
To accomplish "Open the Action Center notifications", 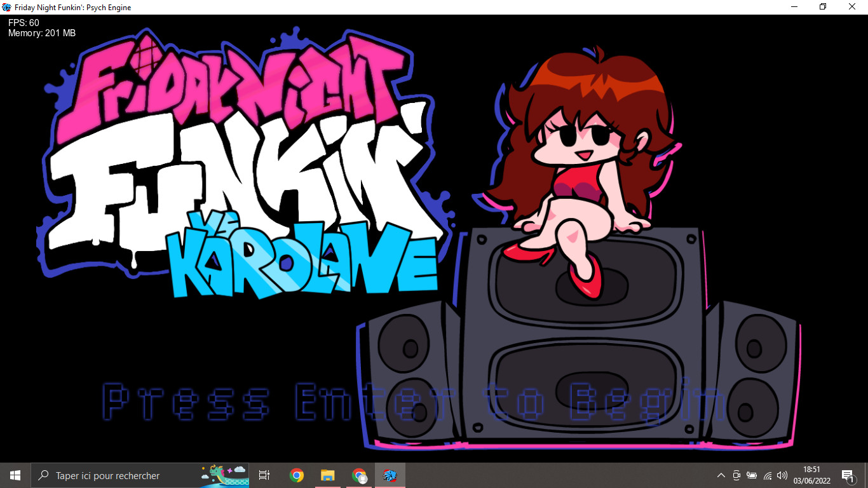I will [848, 475].
